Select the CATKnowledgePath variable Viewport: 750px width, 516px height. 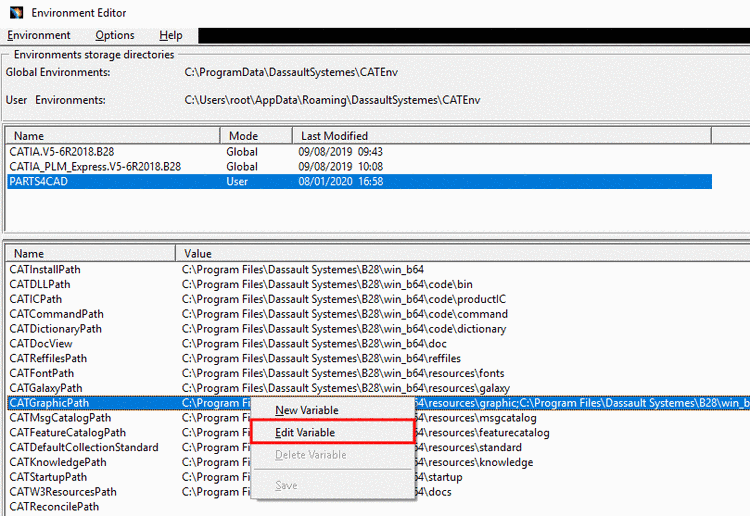pyautogui.click(x=58, y=462)
